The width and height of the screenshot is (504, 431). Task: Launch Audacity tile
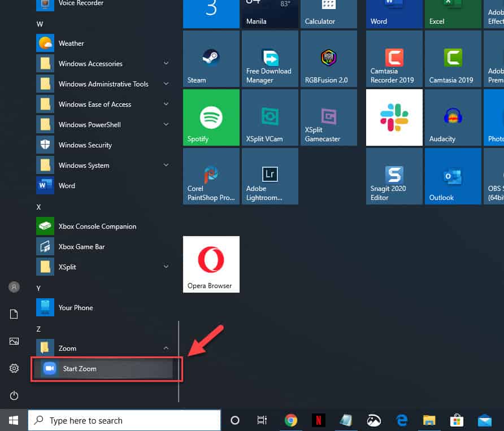[x=453, y=117]
